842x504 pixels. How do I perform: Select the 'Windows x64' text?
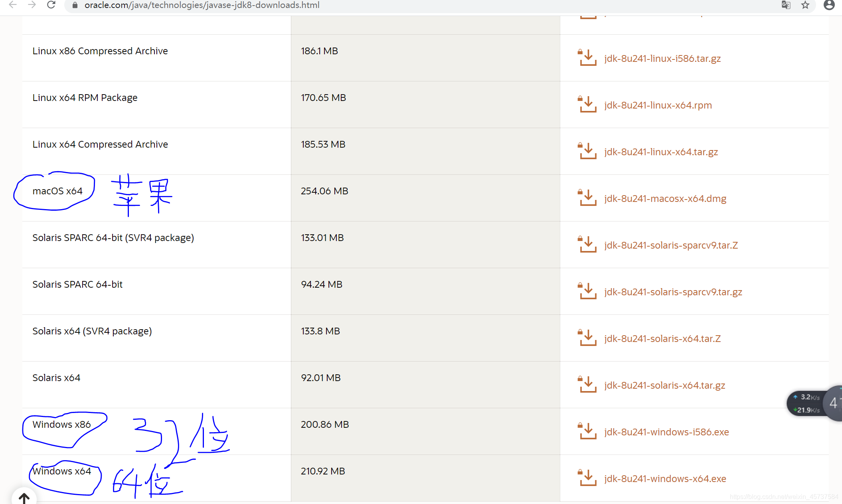pos(62,471)
